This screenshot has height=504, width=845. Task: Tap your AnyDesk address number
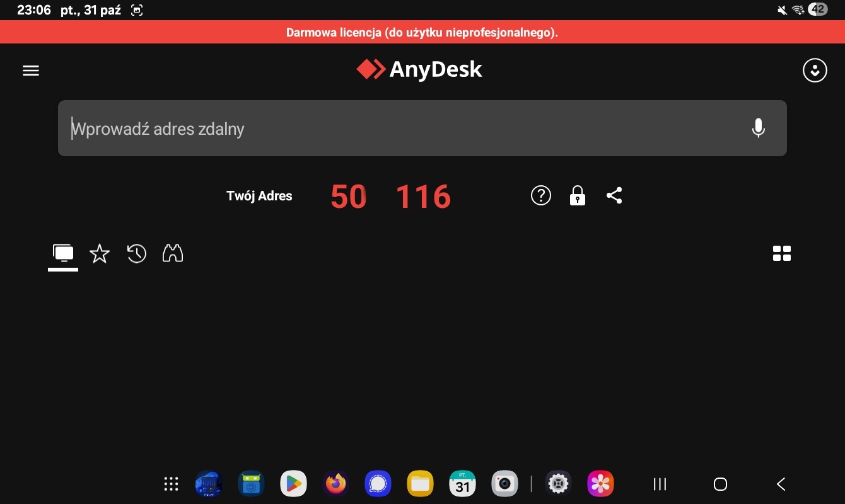[x=390, y=197]
